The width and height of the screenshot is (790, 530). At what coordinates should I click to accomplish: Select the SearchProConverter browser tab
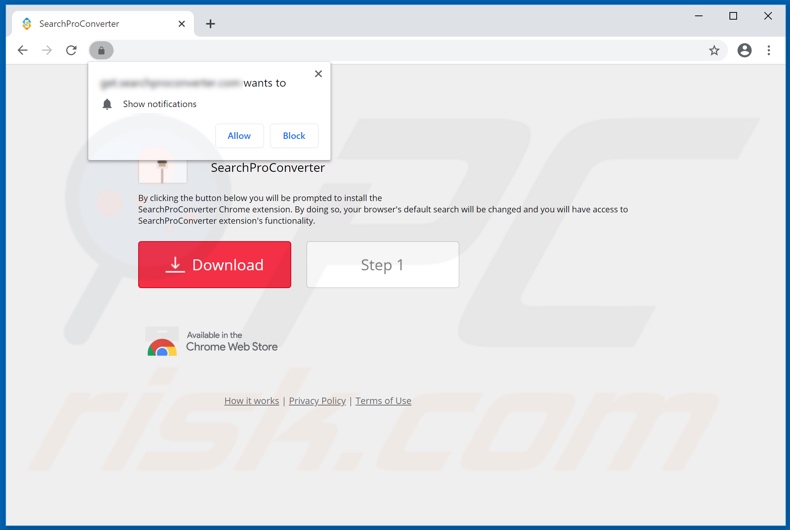coord(103,24)
